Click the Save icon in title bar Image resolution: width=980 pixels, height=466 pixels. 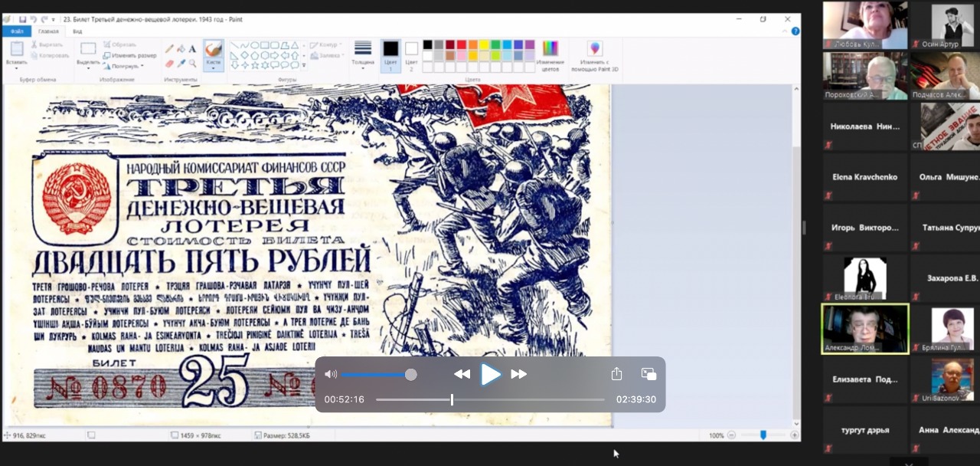22,19
